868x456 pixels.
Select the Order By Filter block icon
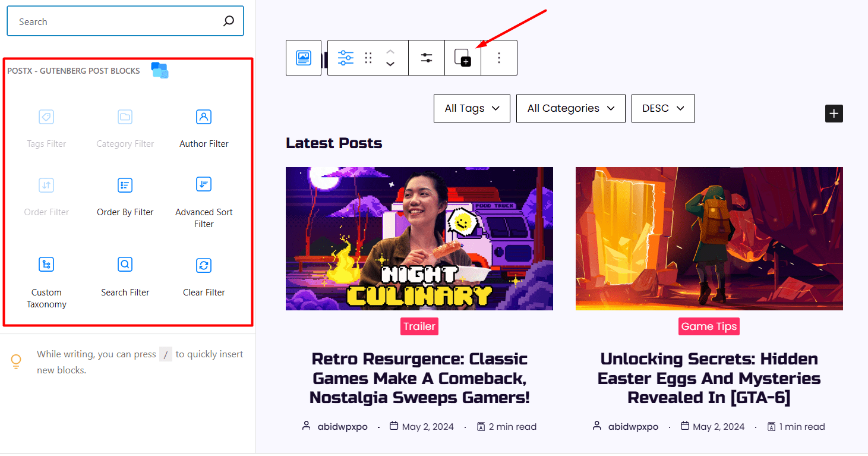pyautogui.click(x=125, y=185)
